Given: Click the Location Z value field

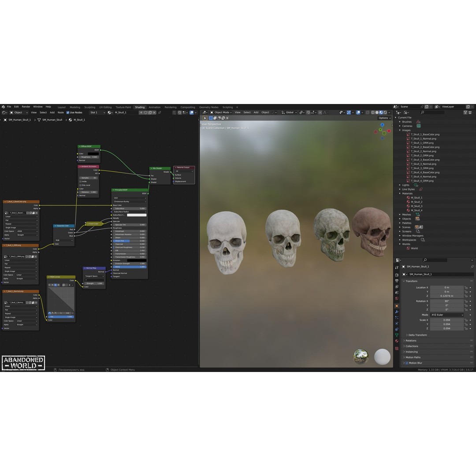Looking at the screenshot, I should point(447,296).
